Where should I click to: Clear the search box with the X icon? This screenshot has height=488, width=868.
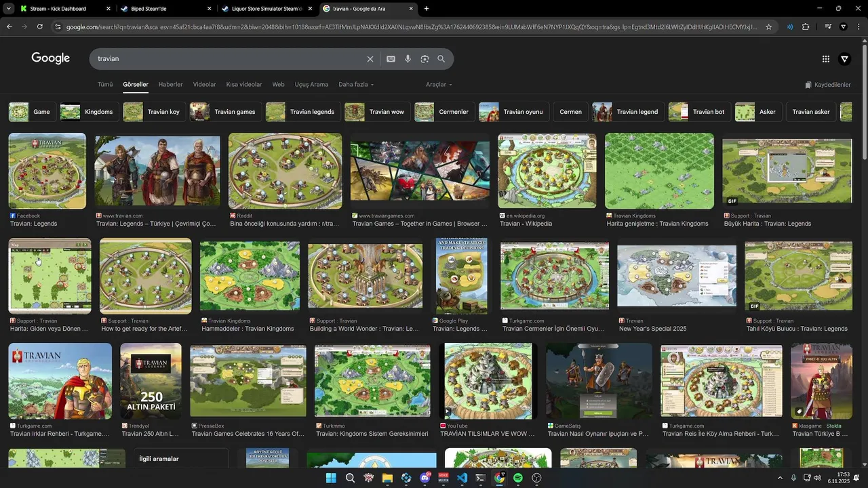pos(370,59)
